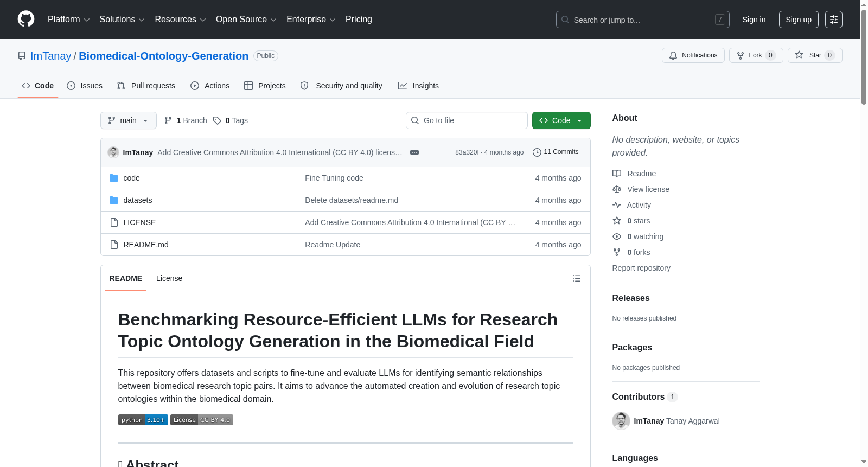Open the Code tab

(x=38, y=86)
